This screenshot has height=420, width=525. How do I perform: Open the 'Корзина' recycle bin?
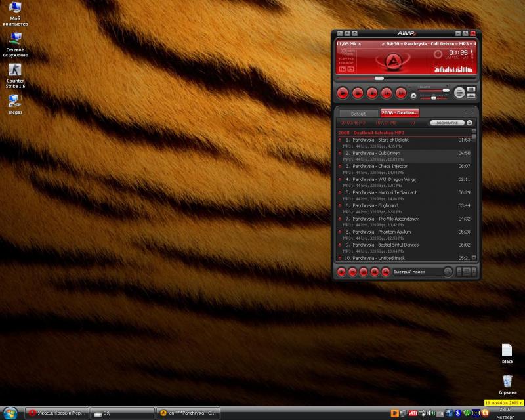[x=507, y=385]
